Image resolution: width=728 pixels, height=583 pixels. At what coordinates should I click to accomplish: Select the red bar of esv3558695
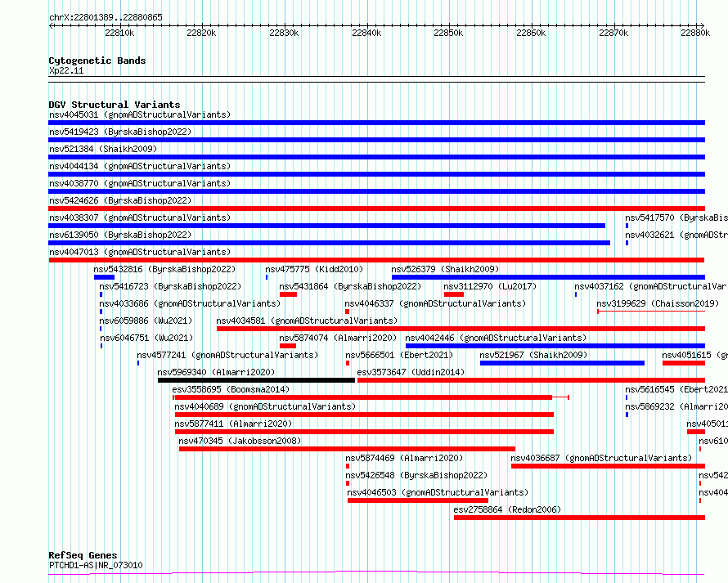pos(362,397)
